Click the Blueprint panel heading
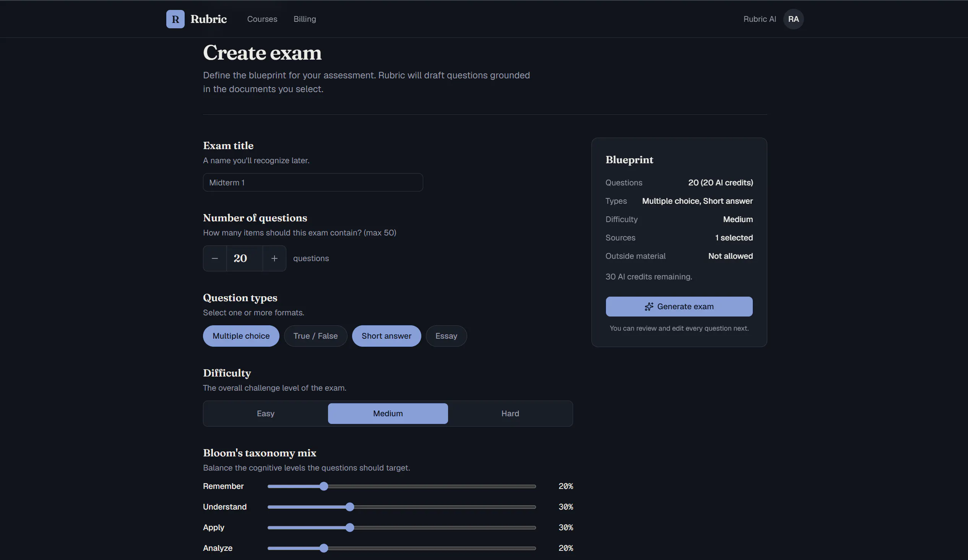Image resolution: width=968 pixels, height=560 pixels. pos(629,160)
